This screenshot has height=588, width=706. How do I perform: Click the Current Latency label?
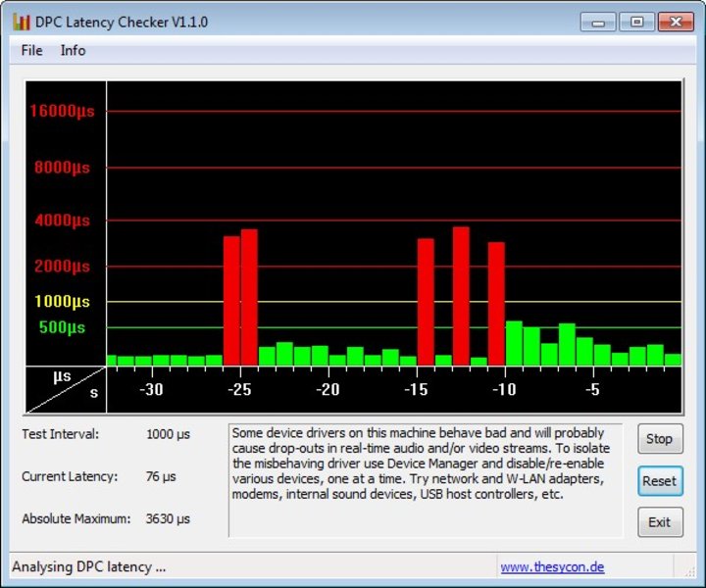(x=70, y=476)
